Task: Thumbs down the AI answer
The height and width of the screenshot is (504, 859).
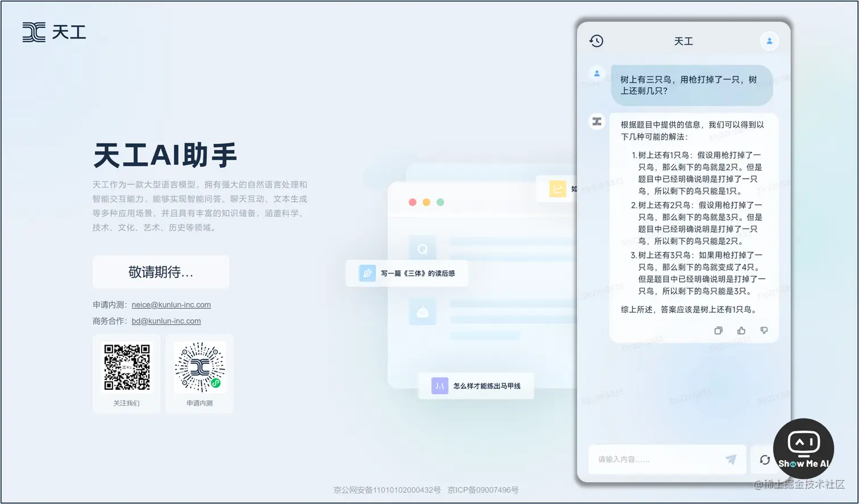Action: pyautogui.click(x=764, y=330)
